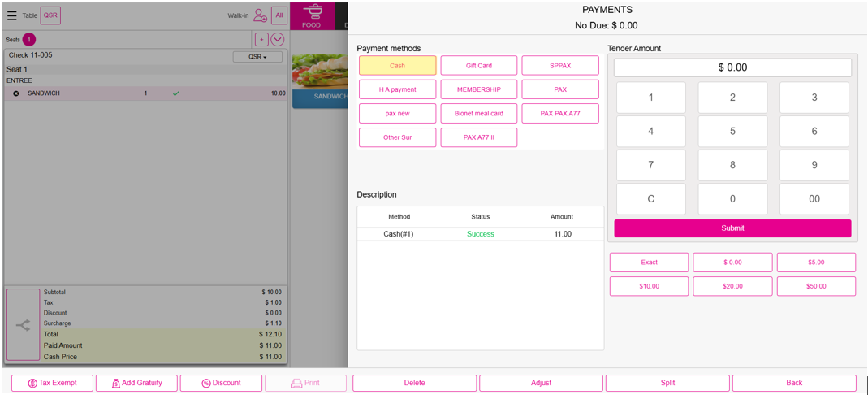
Task: Select Cash payment method
Action: (397, 66)
